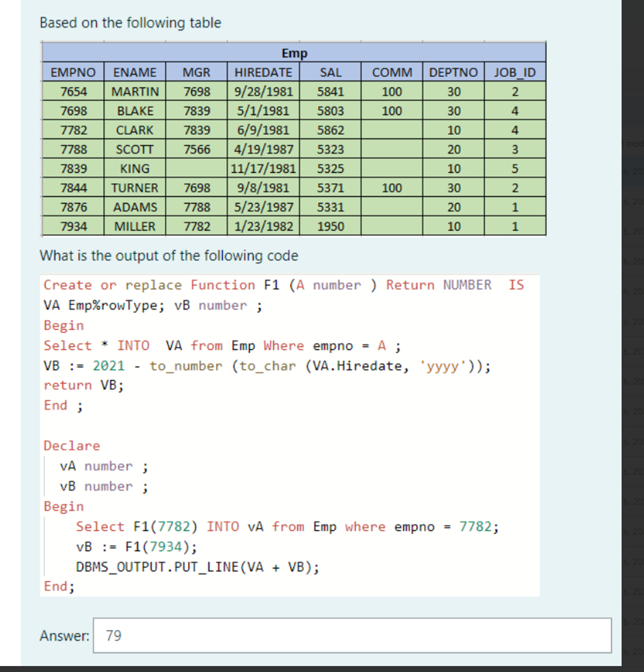This screenshot has width=644, height=672.
Task: Click the JOB_ID column header
Action: click(515, 72)
